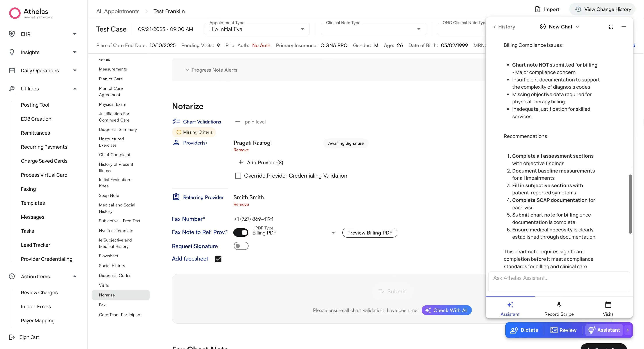644x349 pixels.
Task: Click the Record Scribe microphone icon
Action: point(559,305)
